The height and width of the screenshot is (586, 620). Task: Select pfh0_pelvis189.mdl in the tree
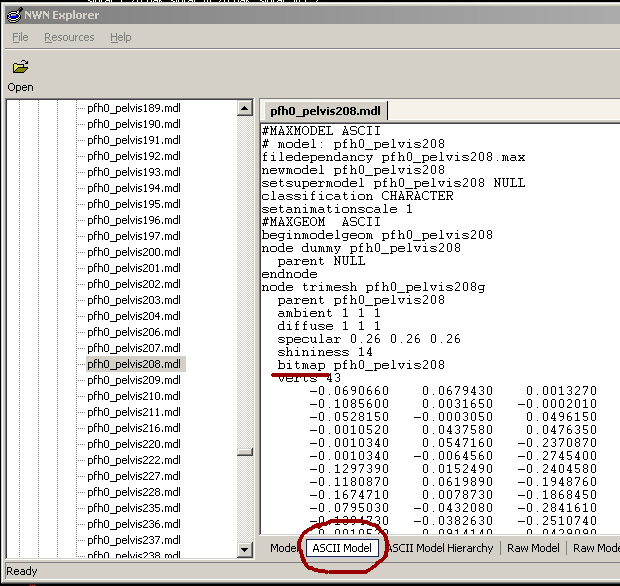tap(134, 108)
